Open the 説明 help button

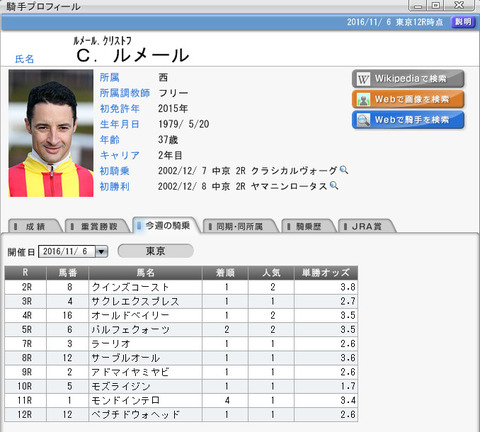(x=463, y=22)
